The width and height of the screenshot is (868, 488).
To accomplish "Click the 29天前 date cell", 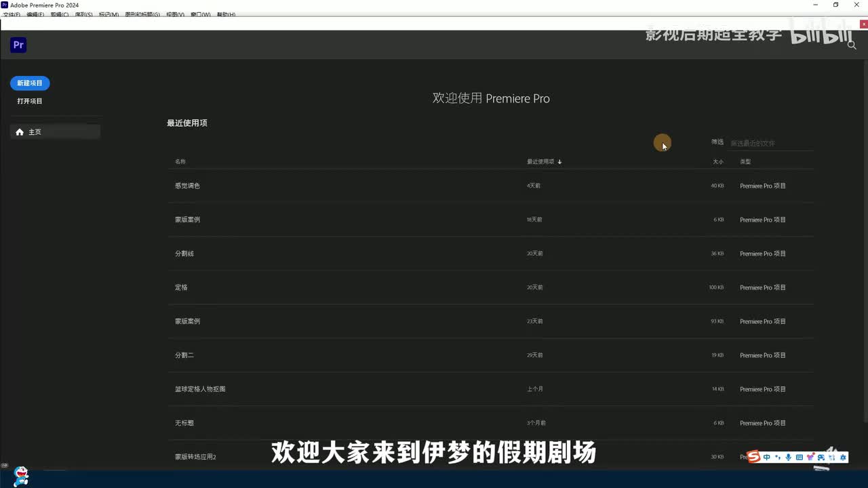I will pyautogui.click(x=535, y=355).
